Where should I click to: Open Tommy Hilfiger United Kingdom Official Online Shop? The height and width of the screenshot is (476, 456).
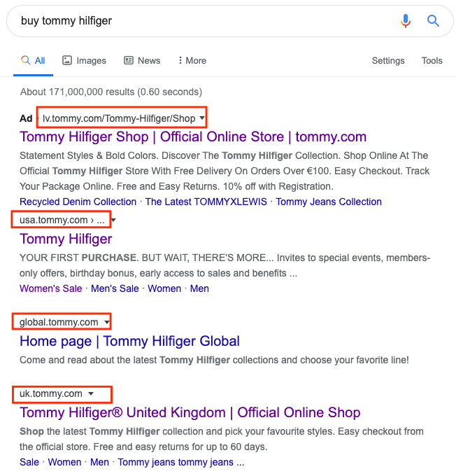[x=190, y=412]
